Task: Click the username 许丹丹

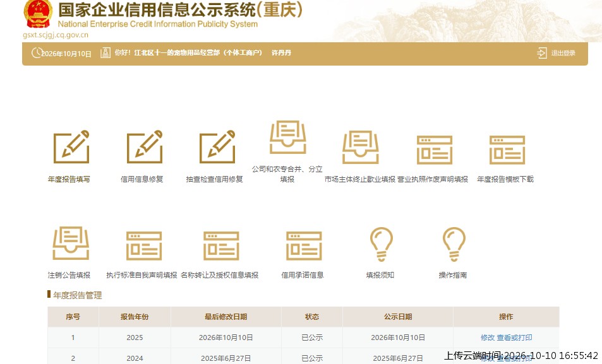Action: [x=282, y=52]
